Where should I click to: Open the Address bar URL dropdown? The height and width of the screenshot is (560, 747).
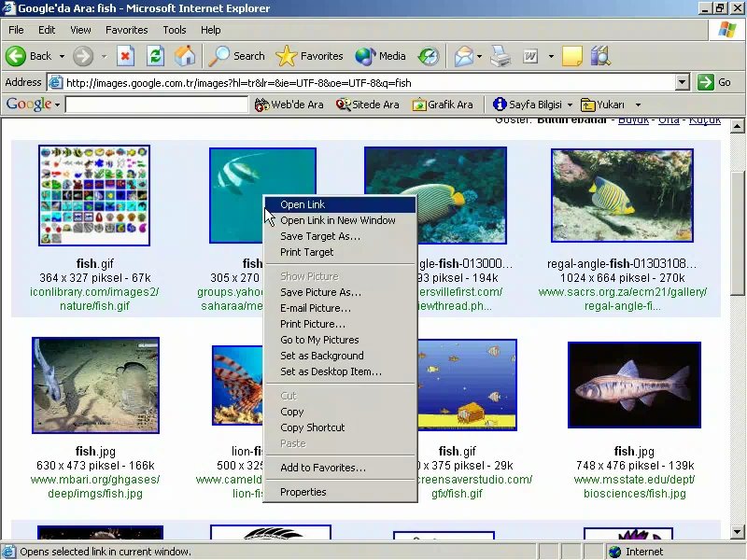tap(683, 82)
